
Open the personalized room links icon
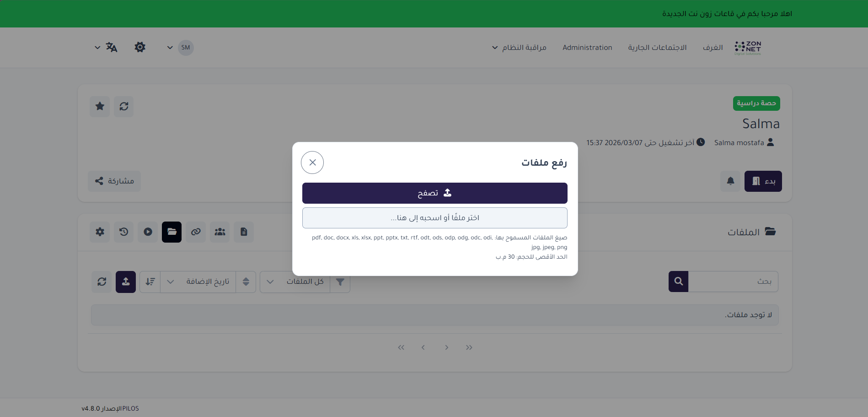(196, 232)
